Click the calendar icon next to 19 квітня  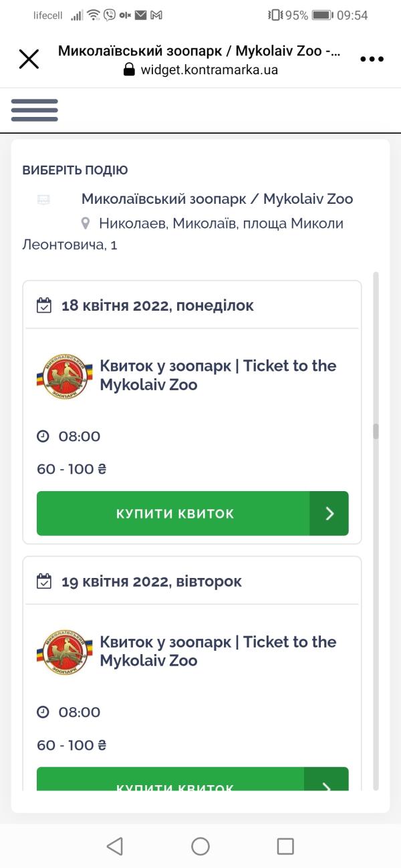click(43, 581)
